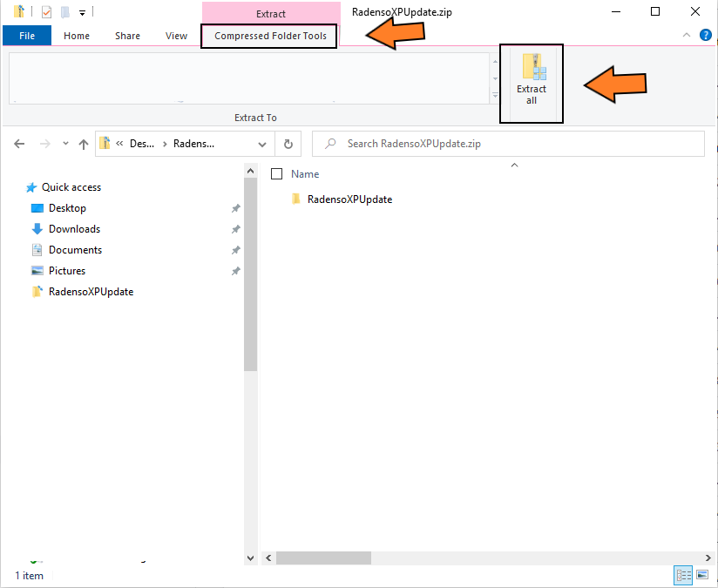Viewport: 718px width, 588px height.
Task: Click the navigation pane scroll up arrow
Action: pos(250,172)
